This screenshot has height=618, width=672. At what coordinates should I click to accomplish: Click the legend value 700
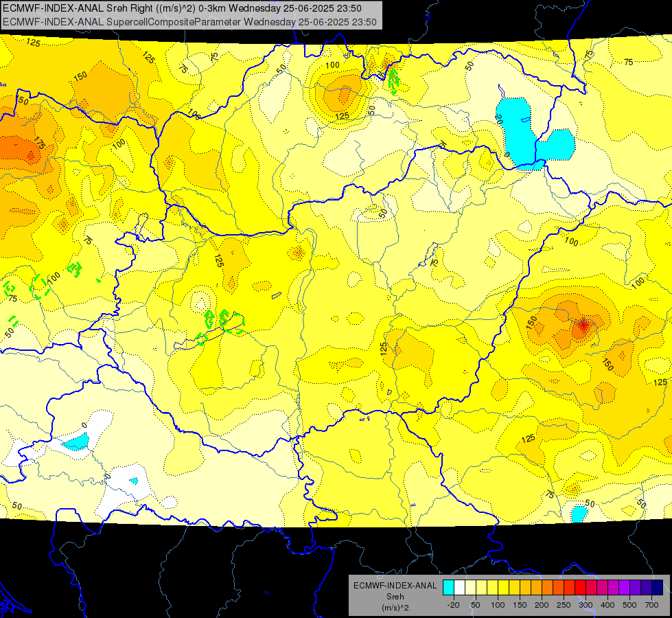(x=651, y=605)
